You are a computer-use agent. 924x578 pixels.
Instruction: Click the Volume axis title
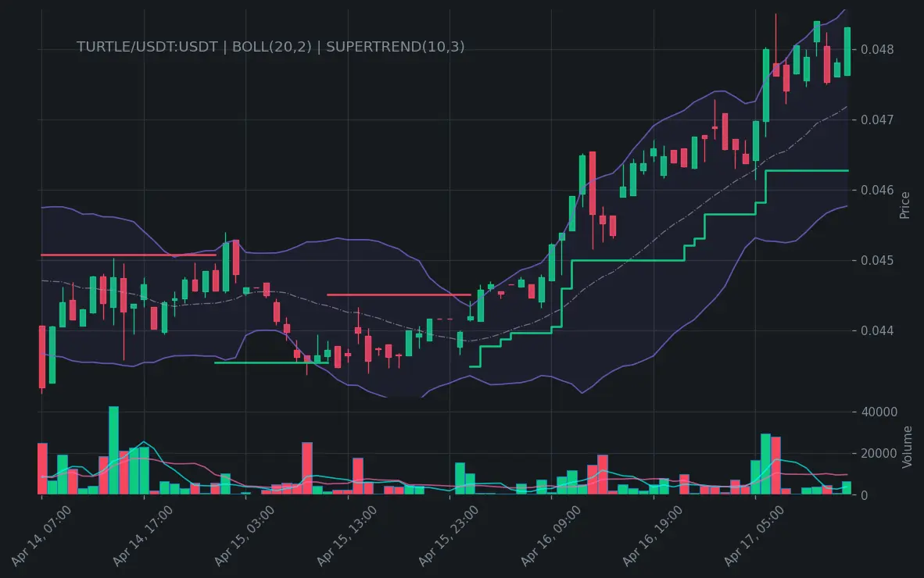tap(906, 447)
